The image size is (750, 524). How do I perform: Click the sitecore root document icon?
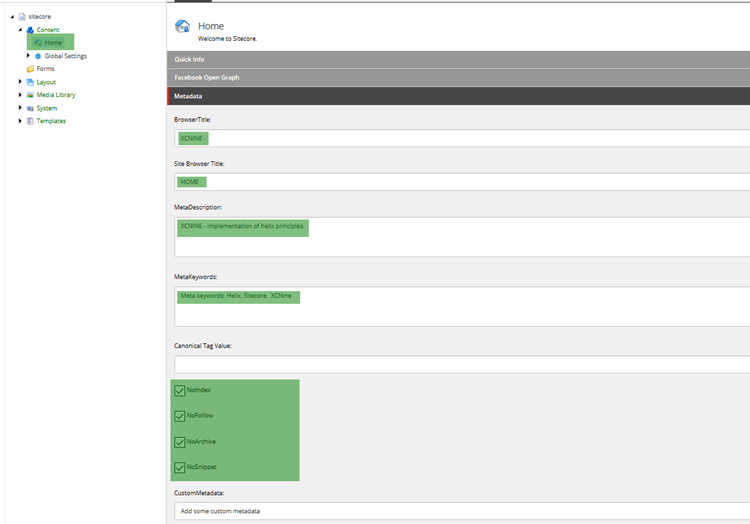[x=22, y=17]
